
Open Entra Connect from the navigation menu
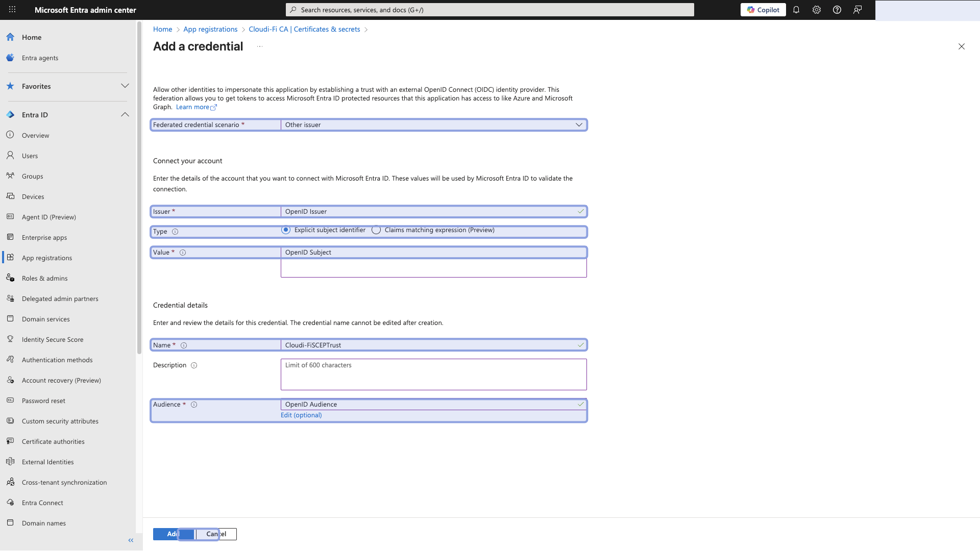(42, 503)
